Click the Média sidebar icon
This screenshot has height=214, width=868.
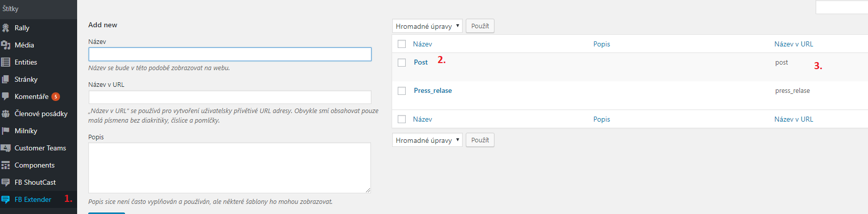tap(6, 45)
